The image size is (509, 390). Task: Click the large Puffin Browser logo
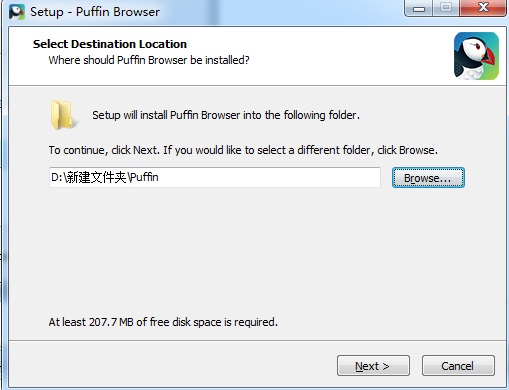point(476,56)
